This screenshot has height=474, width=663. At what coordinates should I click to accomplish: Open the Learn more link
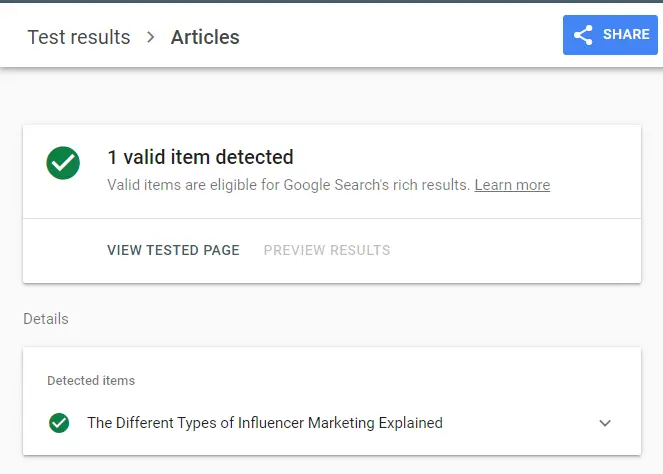pos(512,185)
